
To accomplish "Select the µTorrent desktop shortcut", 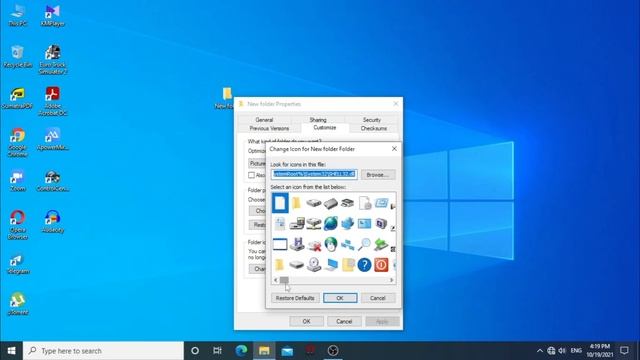I will click(x=17, y=304).
